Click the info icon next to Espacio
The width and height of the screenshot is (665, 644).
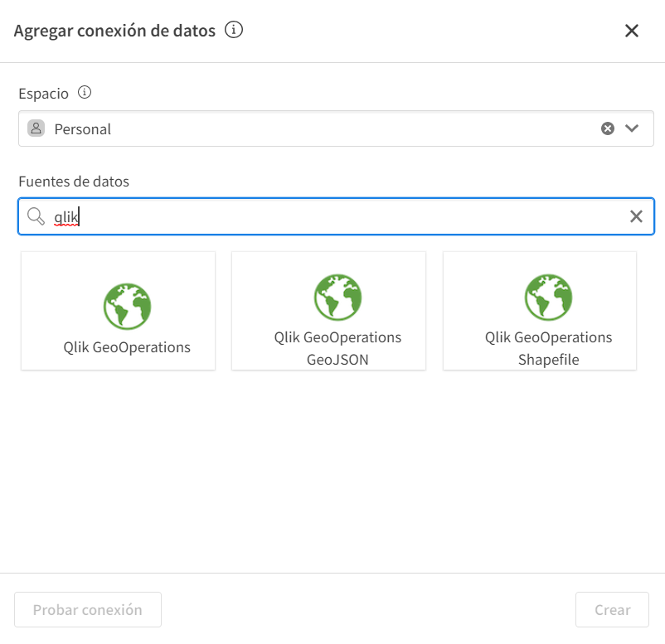click(x=84, y=93)
